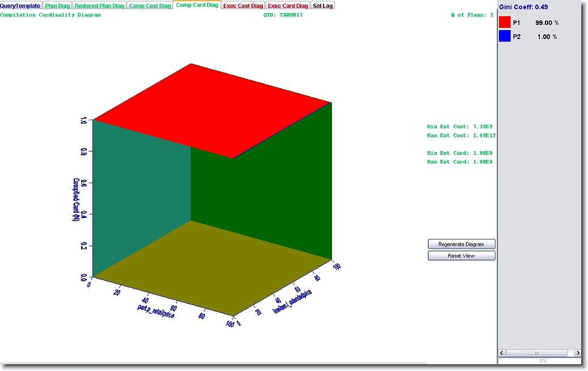Click the 0% progress bar
The width and height of the screenshot is (588, 371).
(x=543, y=361)
